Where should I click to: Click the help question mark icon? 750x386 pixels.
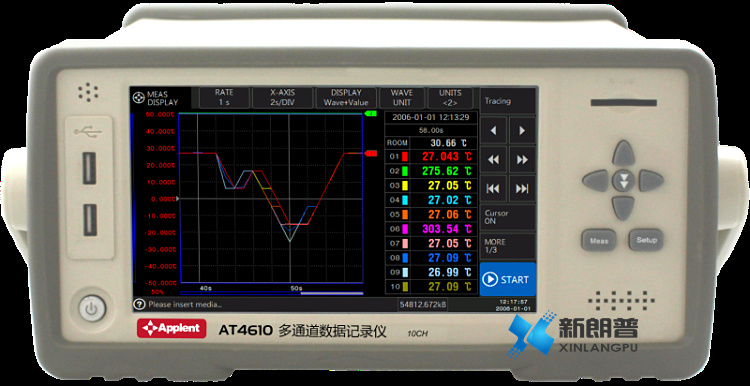coord(139,304)
